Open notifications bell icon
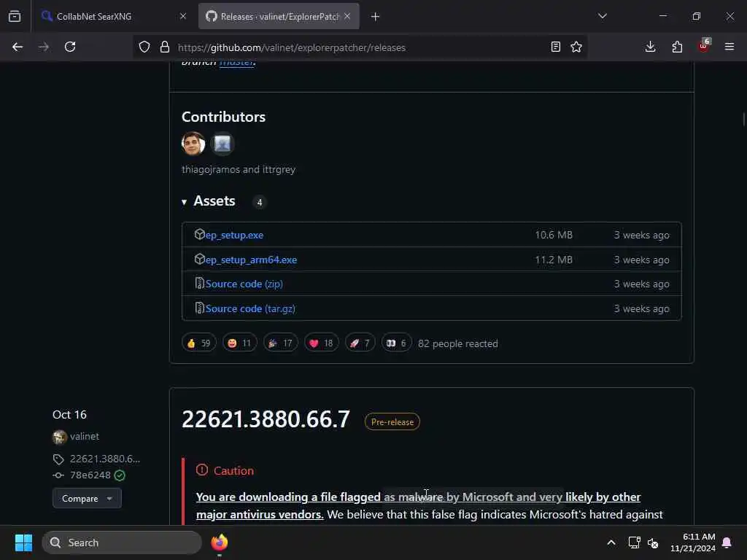 [727, 542]
